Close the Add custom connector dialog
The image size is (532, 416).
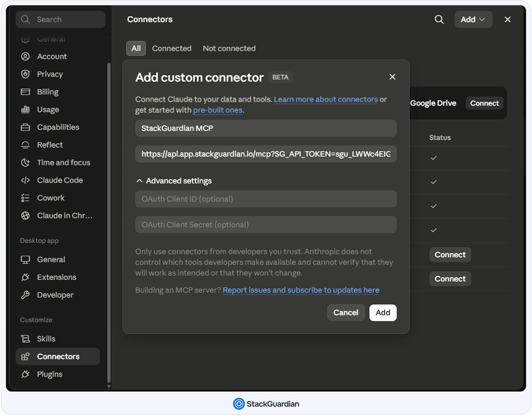(x=392, y=77)
